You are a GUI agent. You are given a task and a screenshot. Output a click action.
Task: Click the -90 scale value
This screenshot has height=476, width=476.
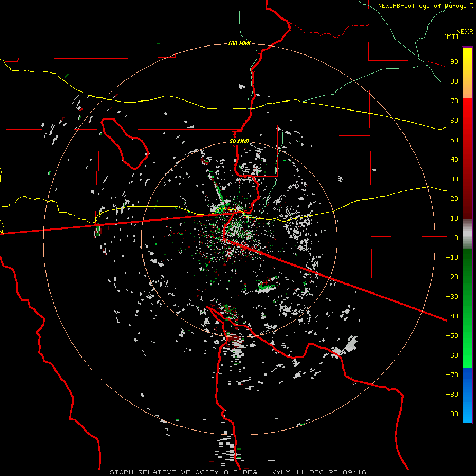coord(452,414)
